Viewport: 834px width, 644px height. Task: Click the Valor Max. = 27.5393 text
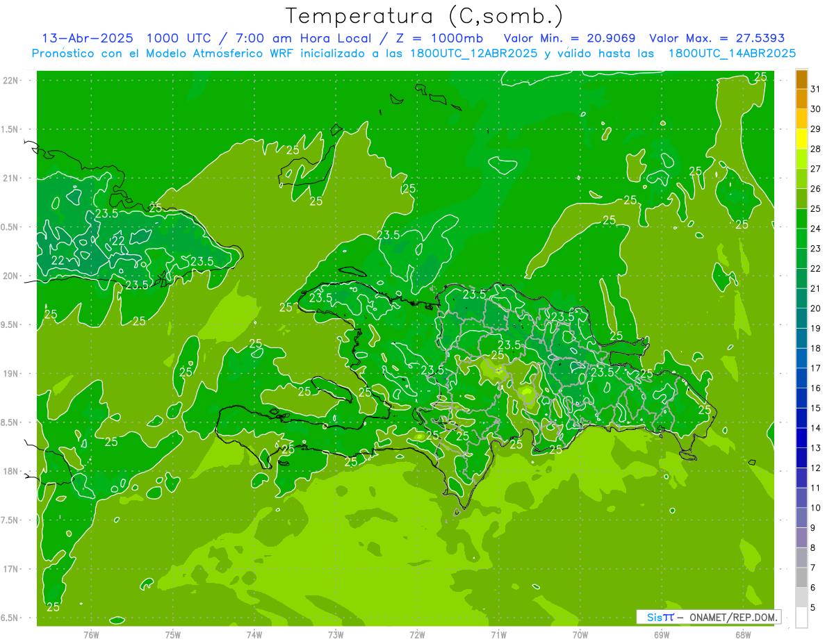tap(717, 38)
